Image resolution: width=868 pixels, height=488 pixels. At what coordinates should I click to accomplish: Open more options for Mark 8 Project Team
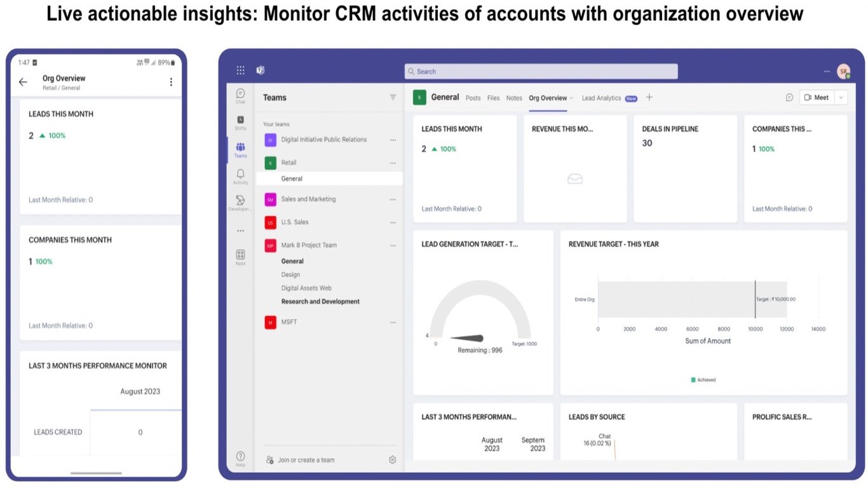pos(393,245)
